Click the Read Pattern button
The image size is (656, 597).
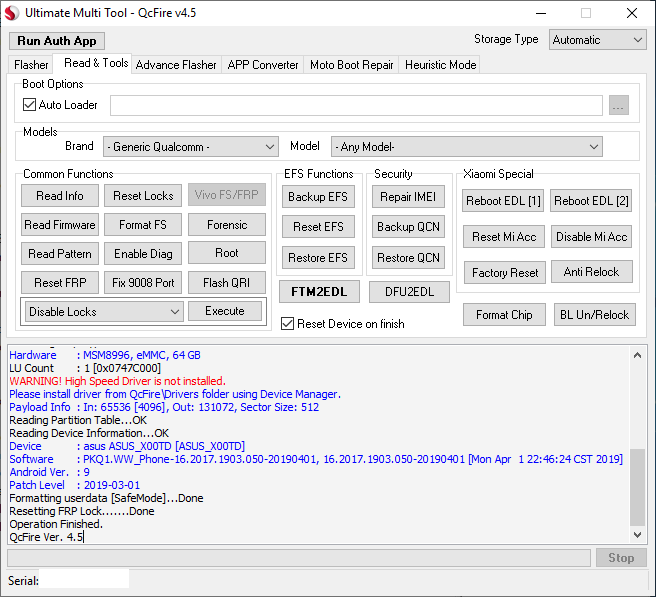60,254
